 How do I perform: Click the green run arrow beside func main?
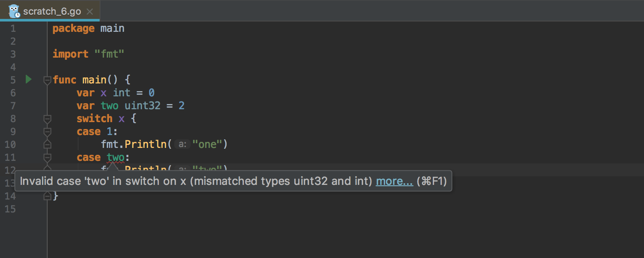(28, 80)
